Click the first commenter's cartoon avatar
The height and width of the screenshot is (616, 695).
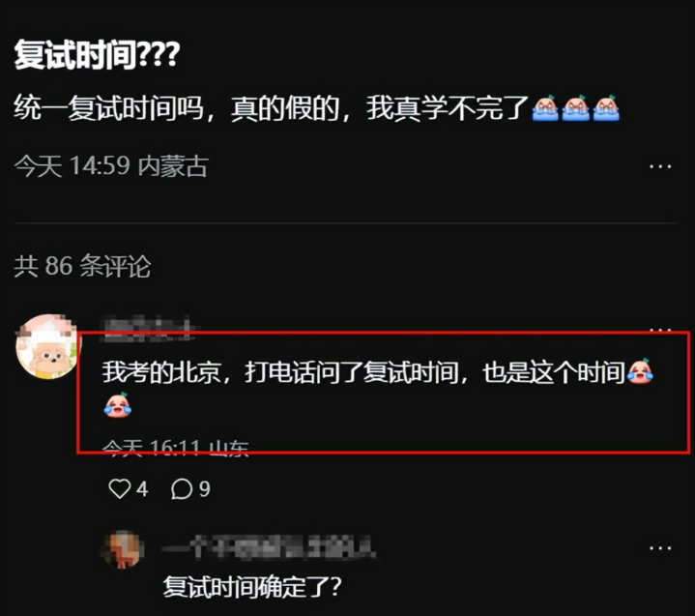[x=47, y=346]
